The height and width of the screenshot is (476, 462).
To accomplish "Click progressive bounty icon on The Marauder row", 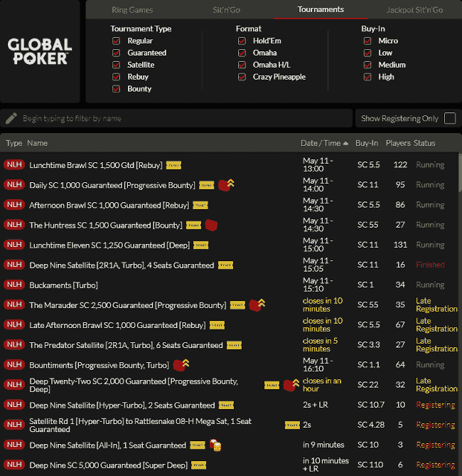I will pyautogui.click(x=257, y=305).
